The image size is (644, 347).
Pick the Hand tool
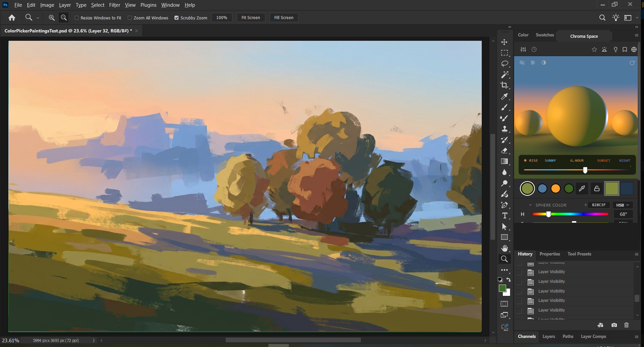(505, 248)
